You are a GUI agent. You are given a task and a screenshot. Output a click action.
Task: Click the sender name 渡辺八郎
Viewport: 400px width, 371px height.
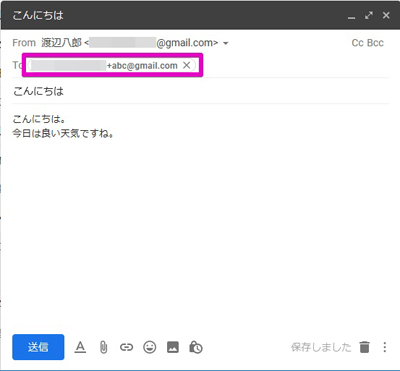61,43
